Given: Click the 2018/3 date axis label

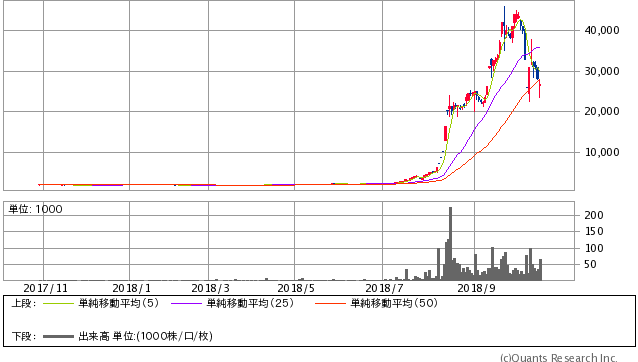Looking at the screenshot, I should coord(210,288).
